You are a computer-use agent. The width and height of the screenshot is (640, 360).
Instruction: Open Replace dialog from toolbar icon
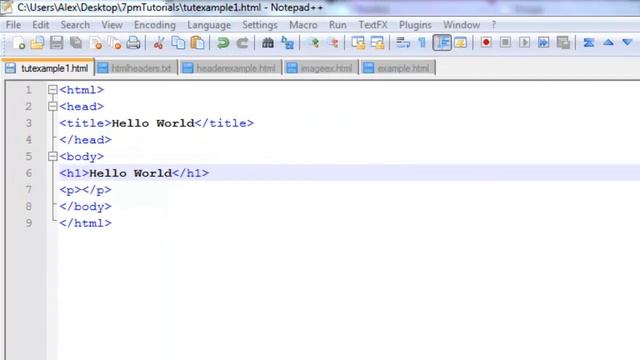coord(288,43)
